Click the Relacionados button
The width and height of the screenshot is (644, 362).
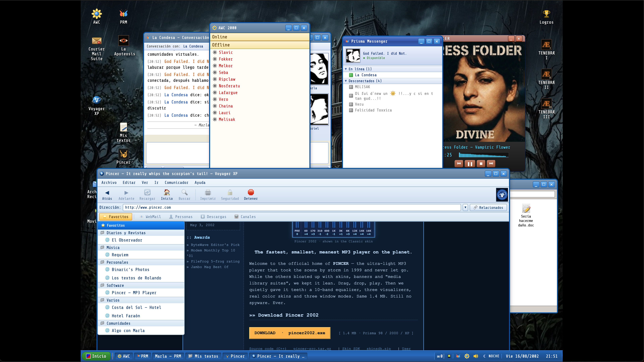tap(488, 208)
